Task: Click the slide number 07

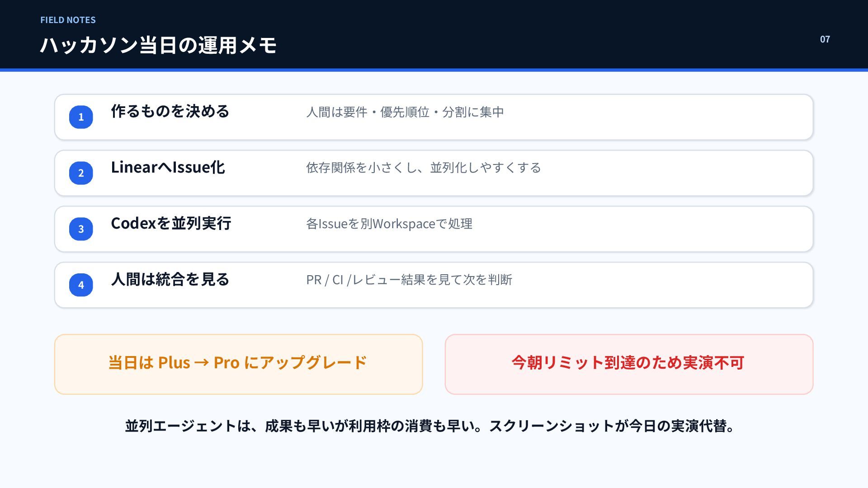Action: [x=825, y=39]
